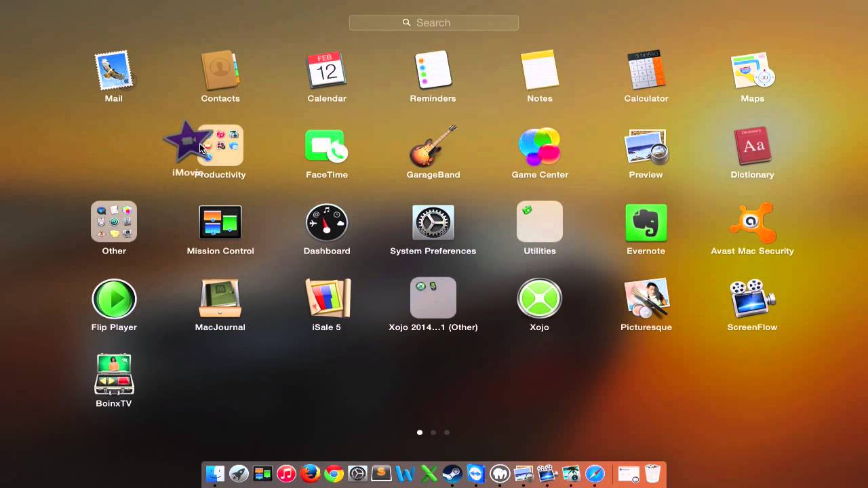The width and height of the screenshot is (868, 488).
Task: Open the Trash in the Dock
Action: pyautogui.click(x=652, y=473)
